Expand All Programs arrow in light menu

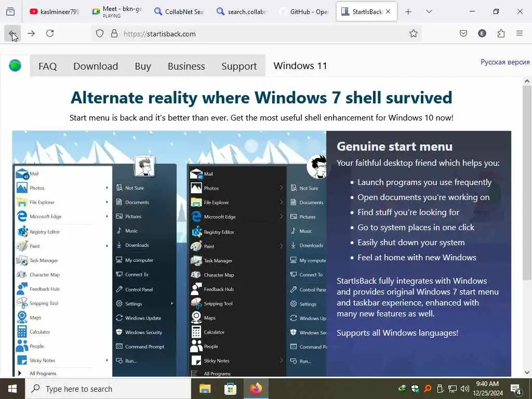tap(19, 373)
